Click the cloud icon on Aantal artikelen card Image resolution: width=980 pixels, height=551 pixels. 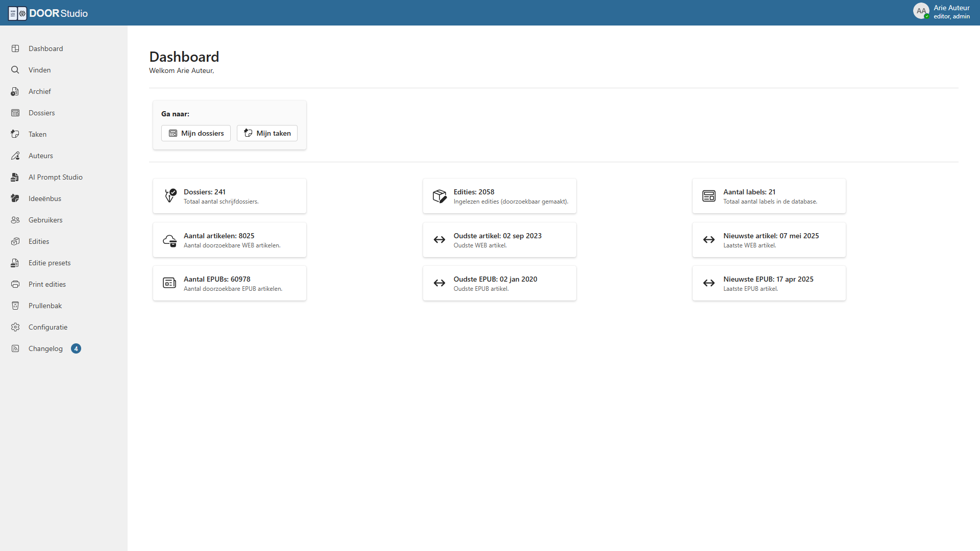click(169, 239)
